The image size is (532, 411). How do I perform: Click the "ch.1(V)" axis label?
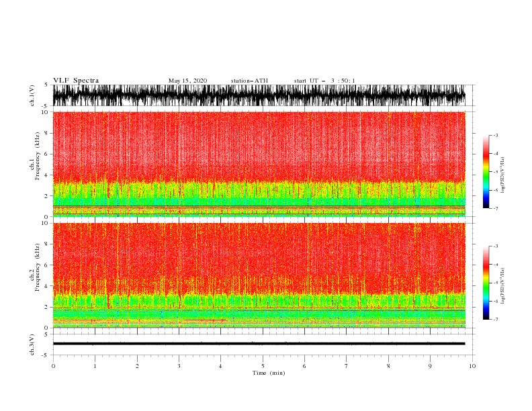point(32,95)
